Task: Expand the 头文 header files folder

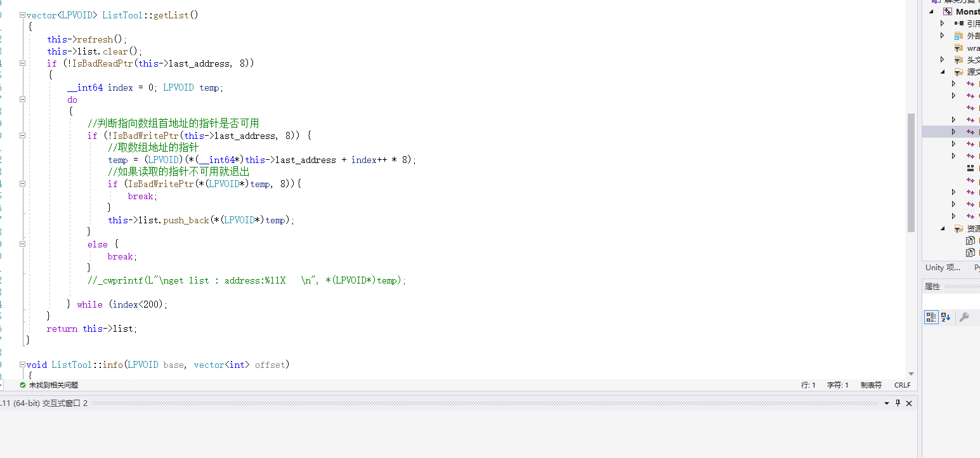Action: coord(943,60)
